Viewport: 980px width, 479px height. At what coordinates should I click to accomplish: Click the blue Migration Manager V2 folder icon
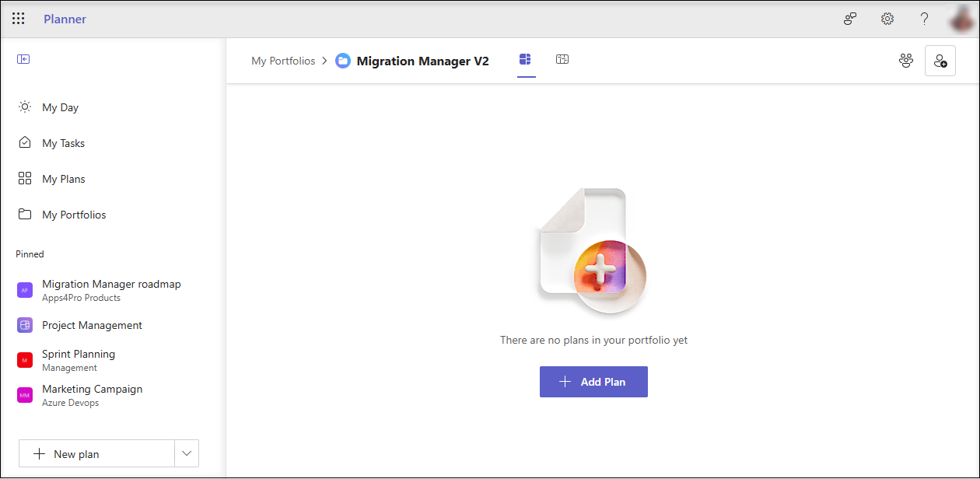[343, 61]
